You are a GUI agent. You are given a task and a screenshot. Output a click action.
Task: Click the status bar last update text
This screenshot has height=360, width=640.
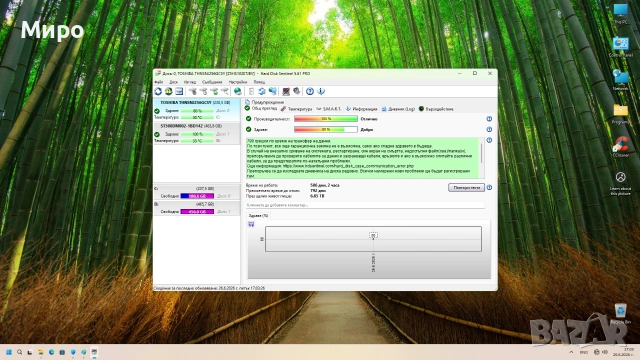point(209,288)
